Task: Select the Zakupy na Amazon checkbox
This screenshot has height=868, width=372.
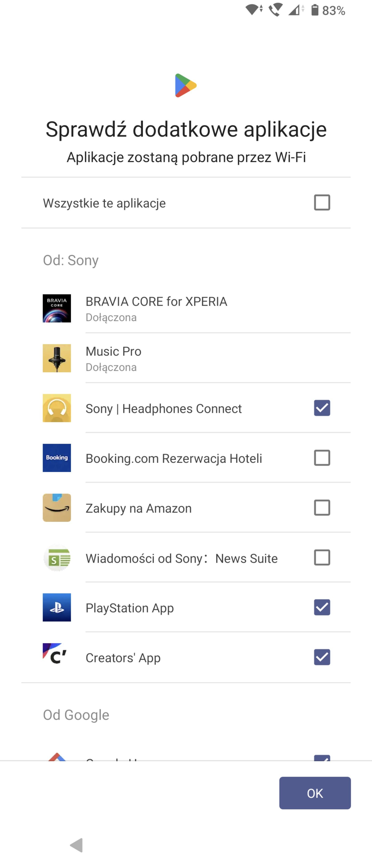Action: coord(322,508)
